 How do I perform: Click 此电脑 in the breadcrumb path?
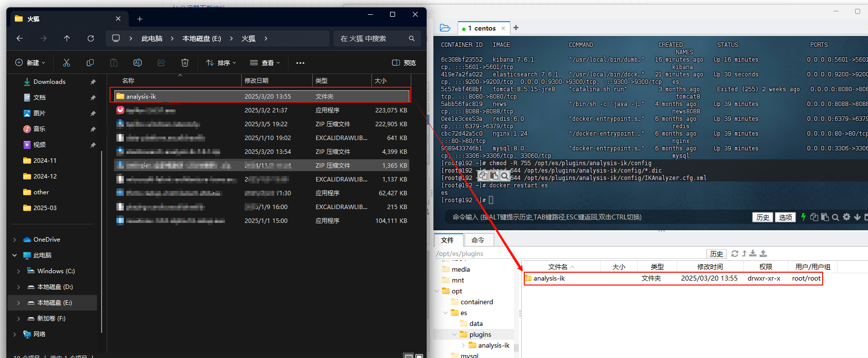(x=152, y=38)
